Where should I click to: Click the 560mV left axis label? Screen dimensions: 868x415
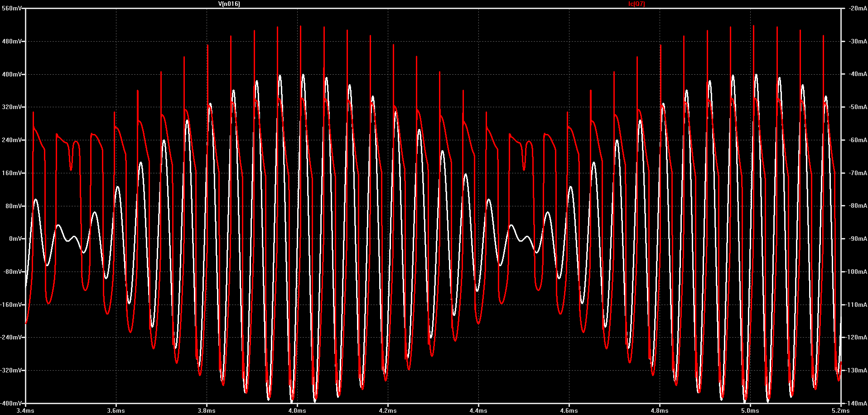coord(11,9)
